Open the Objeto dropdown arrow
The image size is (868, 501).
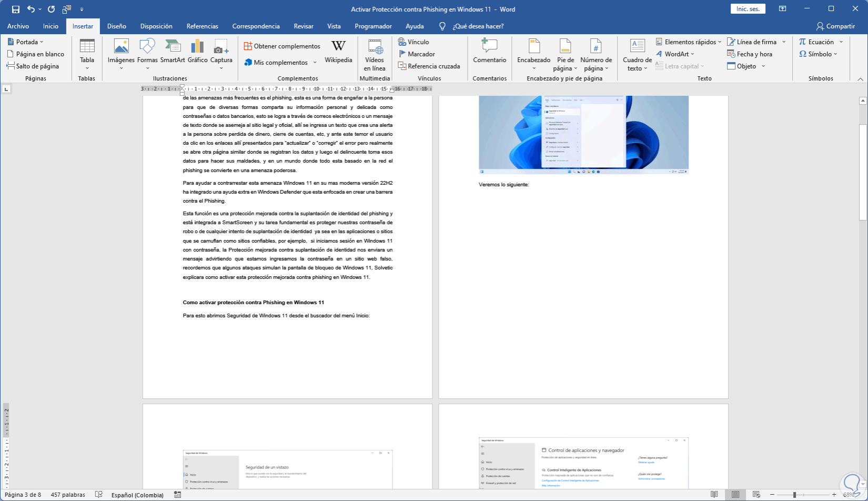(x=763, y=66)
